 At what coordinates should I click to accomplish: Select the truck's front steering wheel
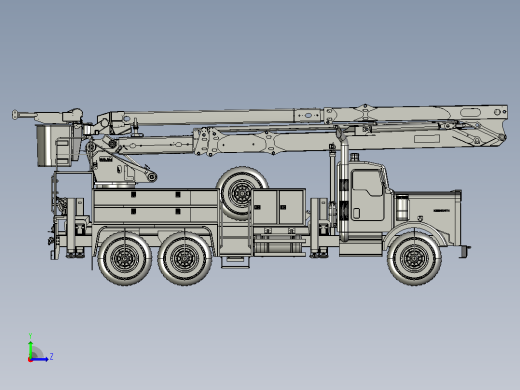414,258
